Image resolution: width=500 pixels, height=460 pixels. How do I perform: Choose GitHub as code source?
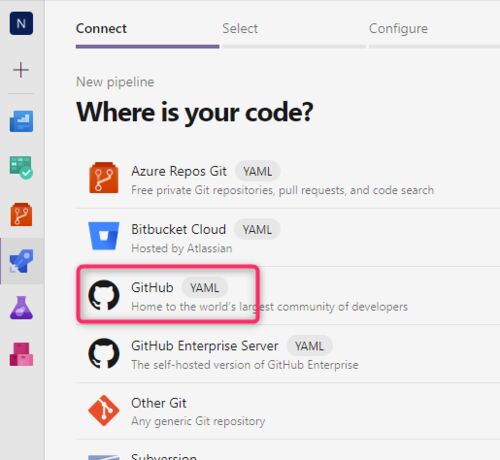[288, 296]
